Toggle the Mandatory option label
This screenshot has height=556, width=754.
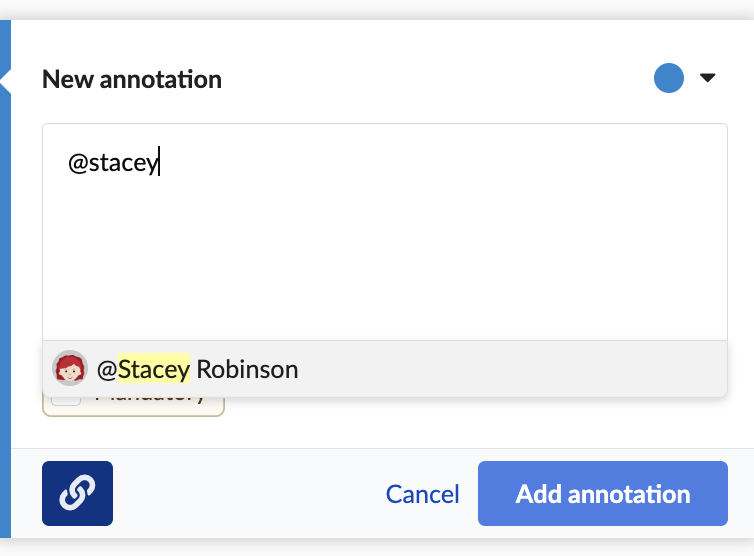(150, 400)
